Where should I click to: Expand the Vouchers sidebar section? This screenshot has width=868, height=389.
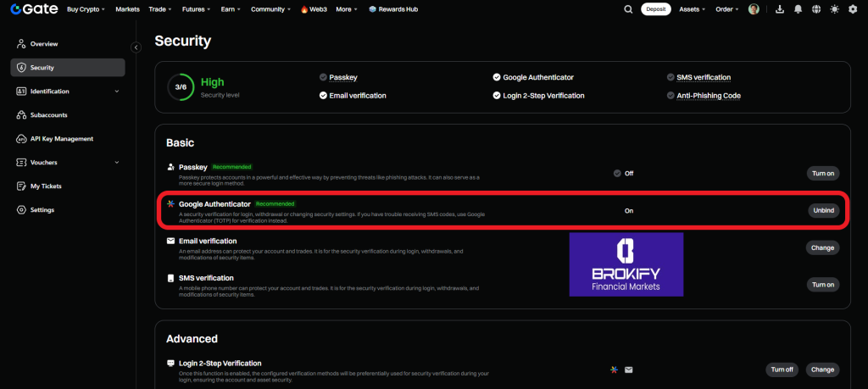117,163
